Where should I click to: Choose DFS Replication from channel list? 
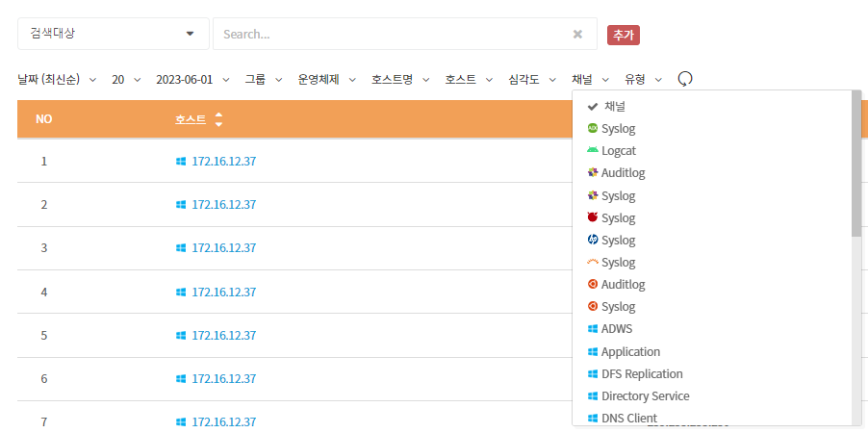[x=642, y=373]
